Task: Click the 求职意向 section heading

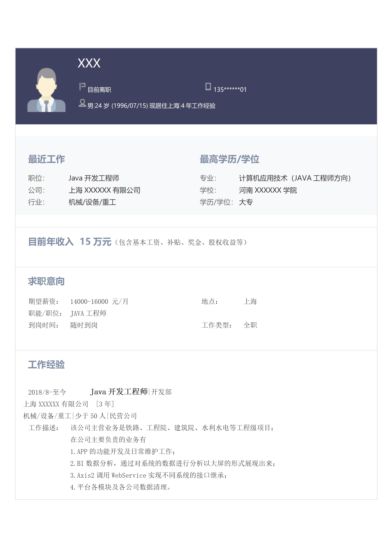Action: pyautogui.click(x=46, y=281)
